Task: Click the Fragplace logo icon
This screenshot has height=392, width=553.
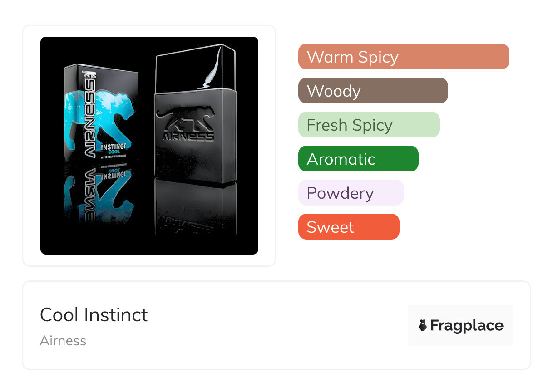Action: (423, 325)
